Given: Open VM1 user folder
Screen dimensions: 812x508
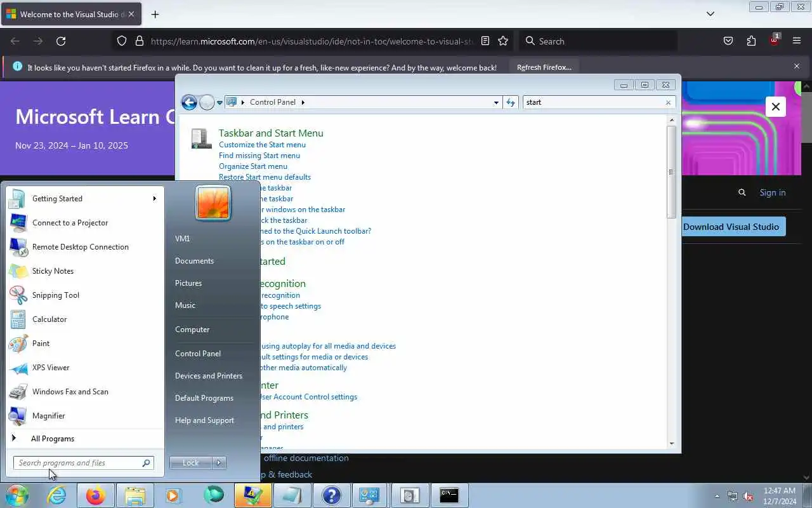Looking at the screenshot, I should [182, 239].
